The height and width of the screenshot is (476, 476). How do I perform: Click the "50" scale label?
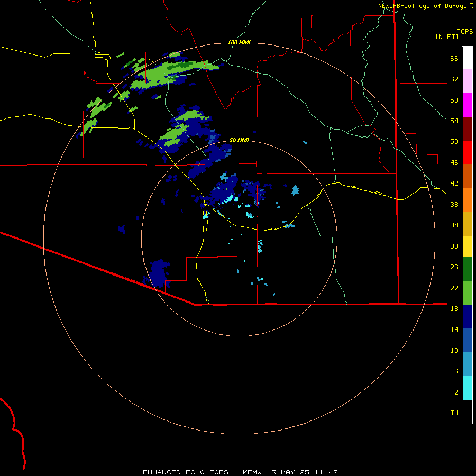click(x=454, y=142)
